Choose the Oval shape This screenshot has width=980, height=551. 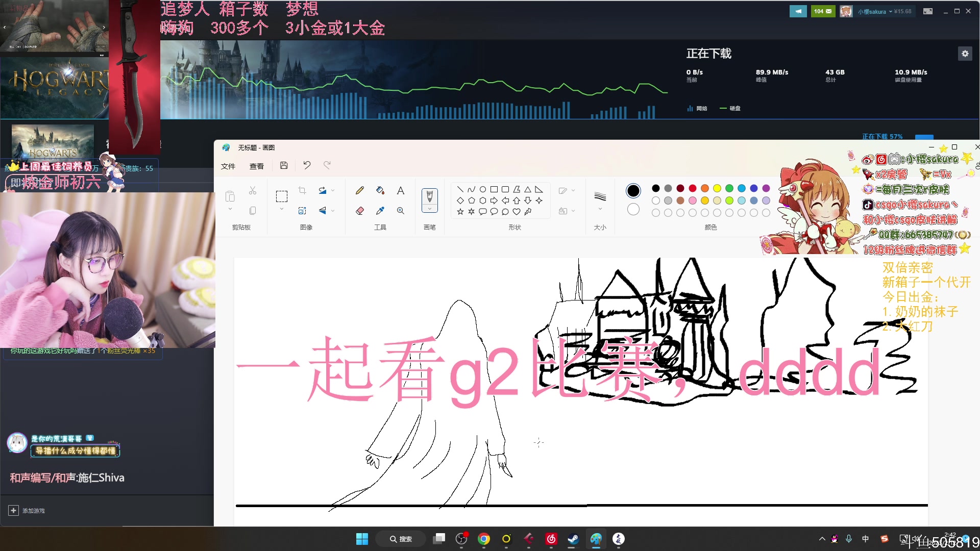483,189
